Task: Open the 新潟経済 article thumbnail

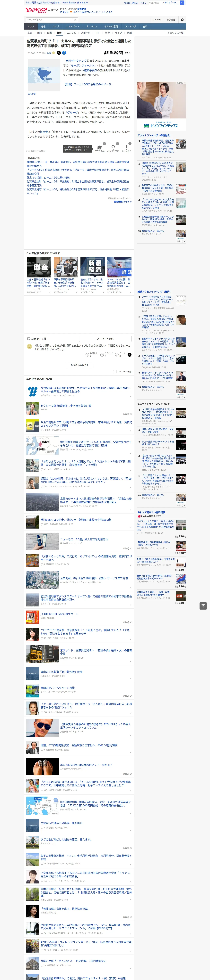Action: tap(93, 267)
